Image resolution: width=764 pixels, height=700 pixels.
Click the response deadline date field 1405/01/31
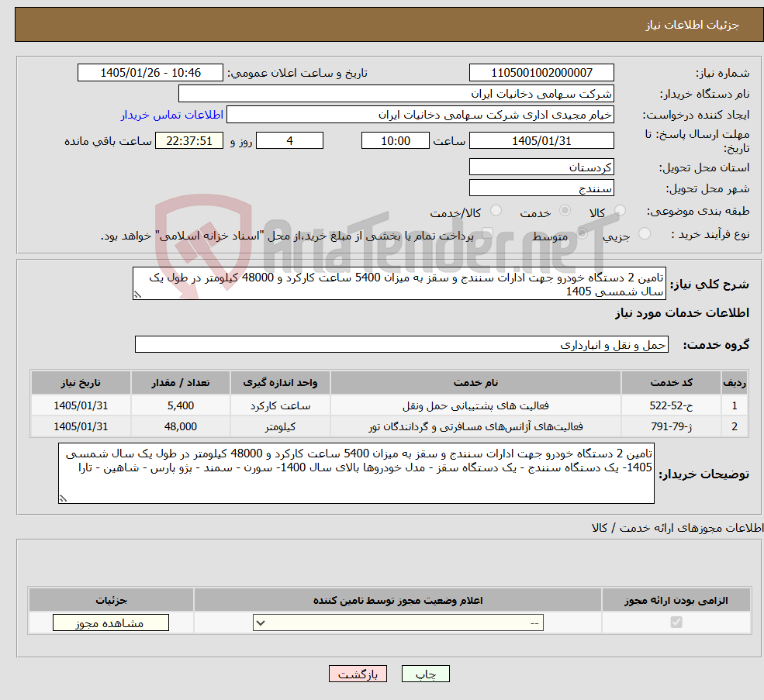click(541, 141)
